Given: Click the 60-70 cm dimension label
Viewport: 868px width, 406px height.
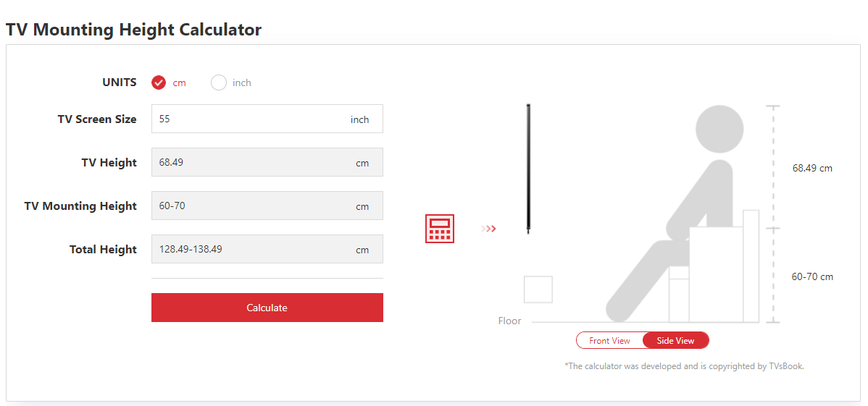Looking at the screenshot, I should [812, 276].
